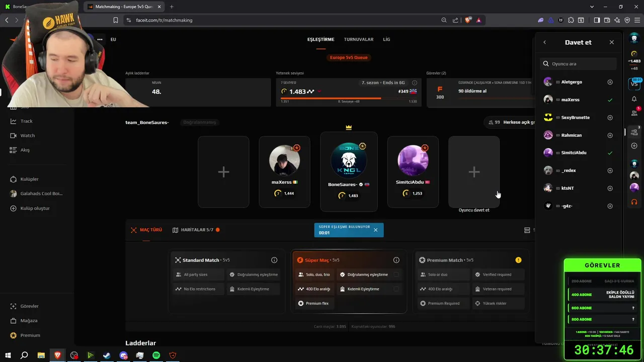Open the notifications bell in right sidebar

click(634, 99)
